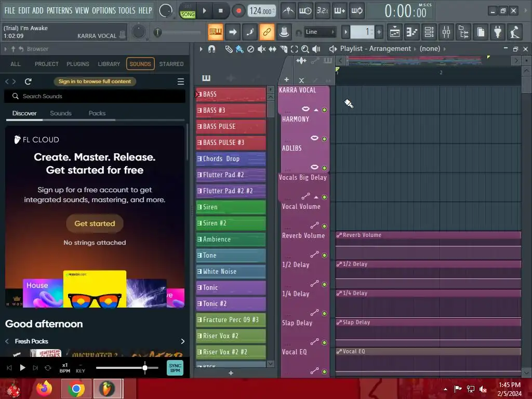
Task: Mute the KARRA VOCAL track
Action: tap(324, 110)
